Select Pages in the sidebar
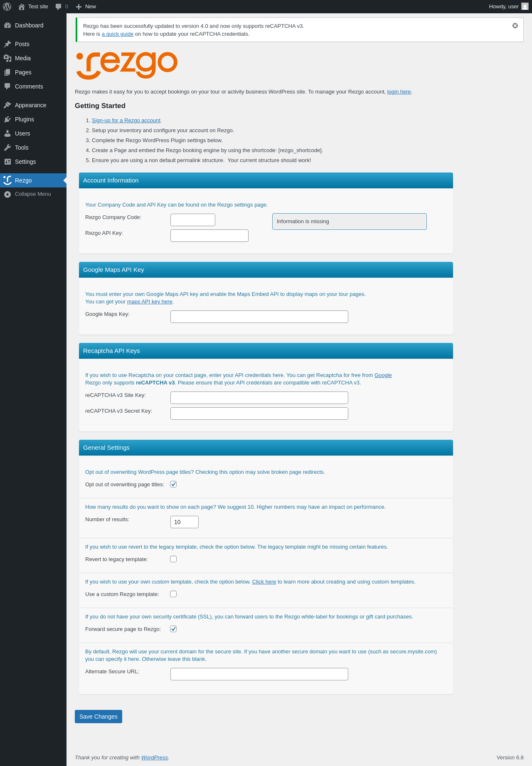The width and height of the screenshot is (532, 766). tap(33, 72)
